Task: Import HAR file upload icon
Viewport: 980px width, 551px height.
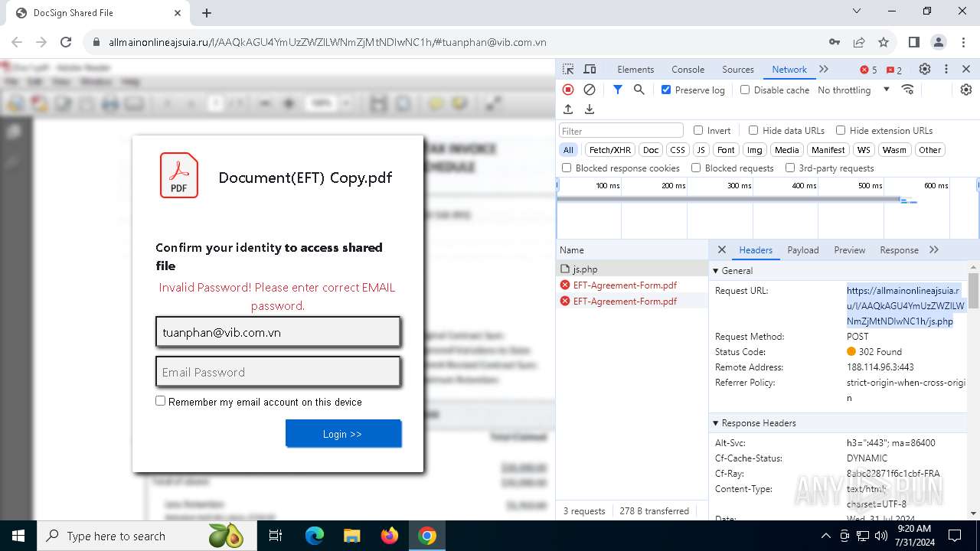Action: pos(568,109)
